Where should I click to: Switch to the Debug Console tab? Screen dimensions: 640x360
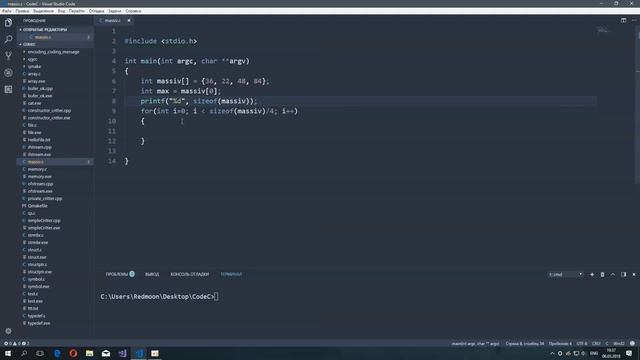point(190,274)
